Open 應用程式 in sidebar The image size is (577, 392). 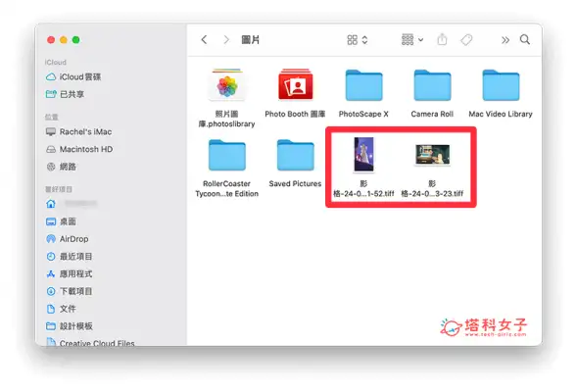click(69, 273)
